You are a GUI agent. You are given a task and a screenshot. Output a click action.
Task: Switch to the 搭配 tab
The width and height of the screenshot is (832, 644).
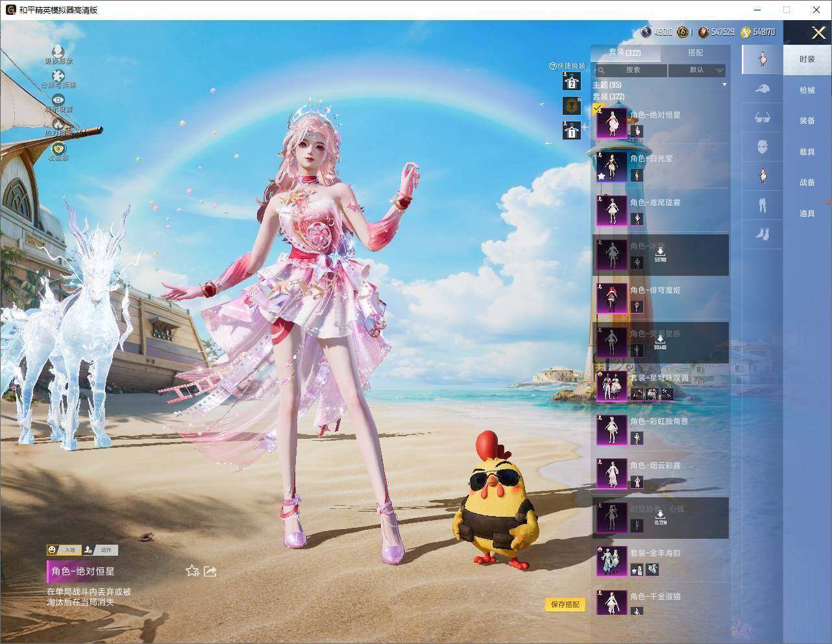(x=695, y=53)
